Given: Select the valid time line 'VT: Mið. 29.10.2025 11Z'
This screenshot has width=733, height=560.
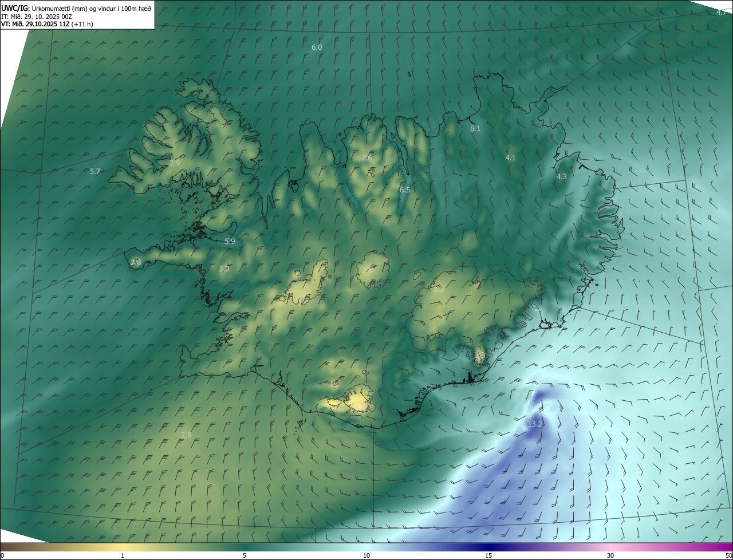Looking at the screenshot, I should click(36, 24).
